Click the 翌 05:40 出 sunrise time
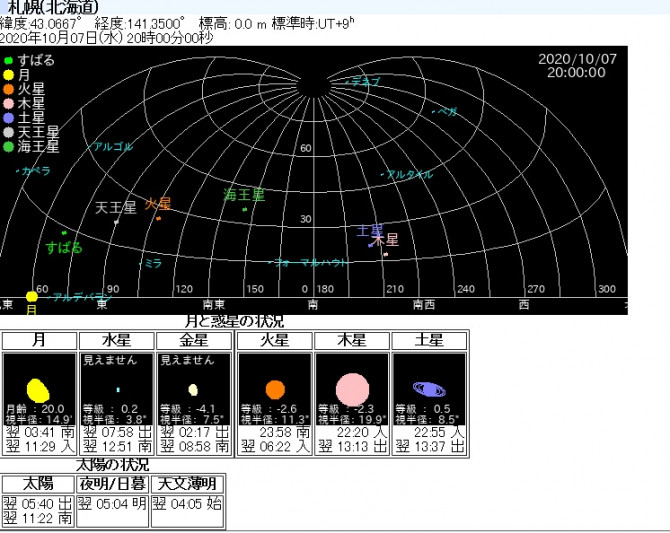 click(38, 504)
